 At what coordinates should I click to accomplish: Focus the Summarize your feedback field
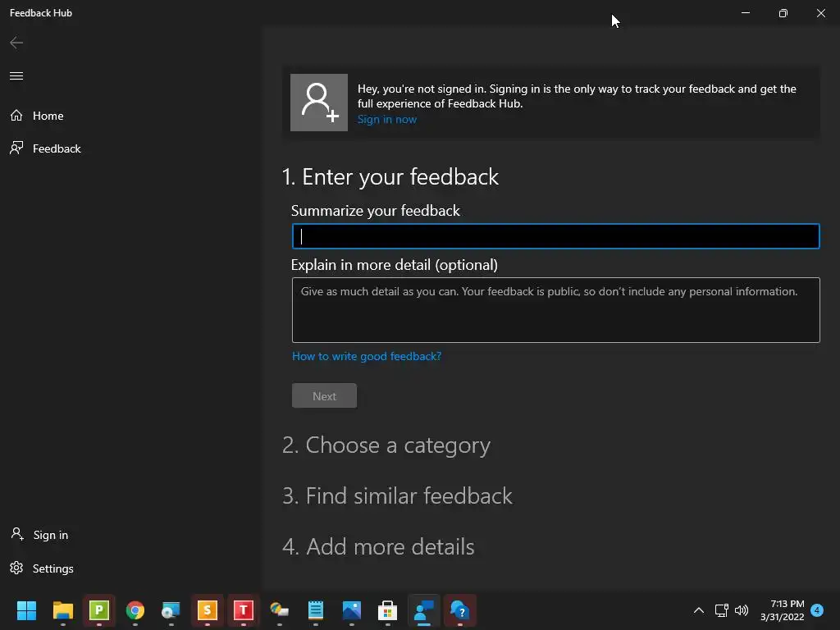pos(555,236)
